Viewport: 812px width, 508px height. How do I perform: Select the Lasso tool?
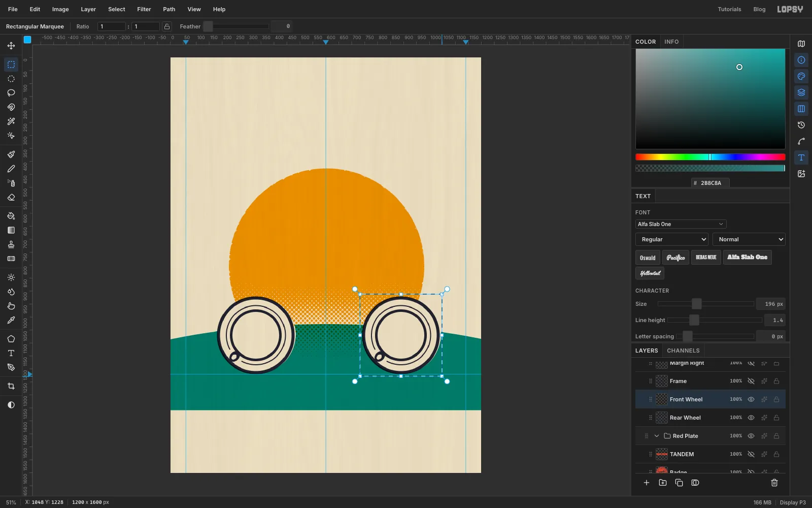11,93
